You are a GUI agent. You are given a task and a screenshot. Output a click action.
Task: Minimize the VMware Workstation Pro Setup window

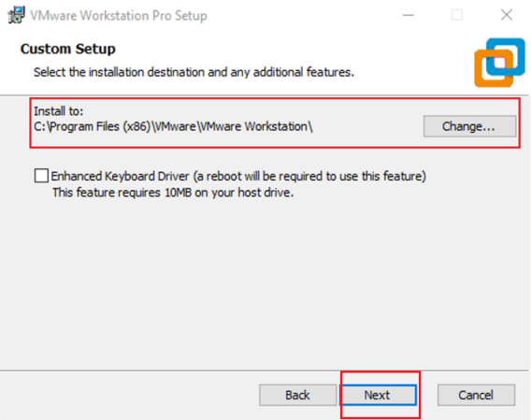coord(409,15)
